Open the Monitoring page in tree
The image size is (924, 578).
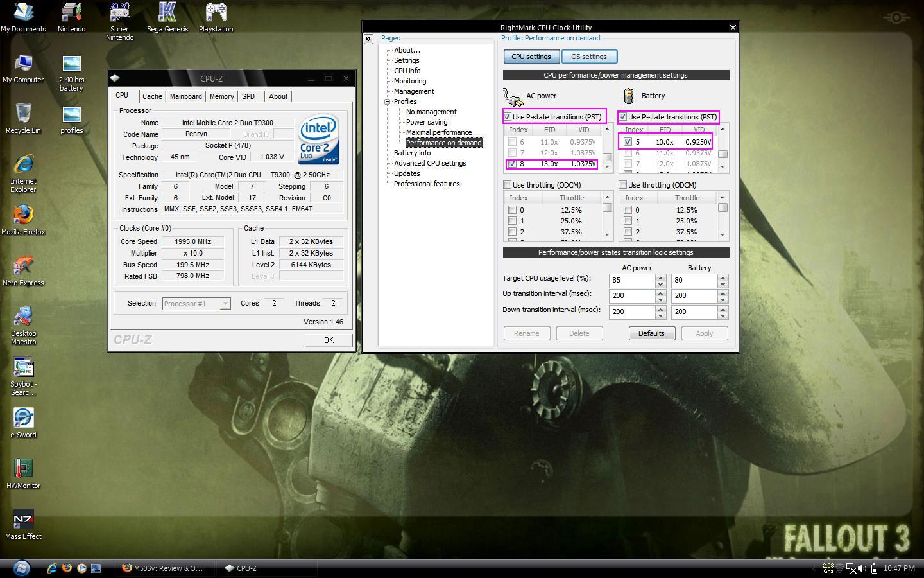click(x=410, y=81)
